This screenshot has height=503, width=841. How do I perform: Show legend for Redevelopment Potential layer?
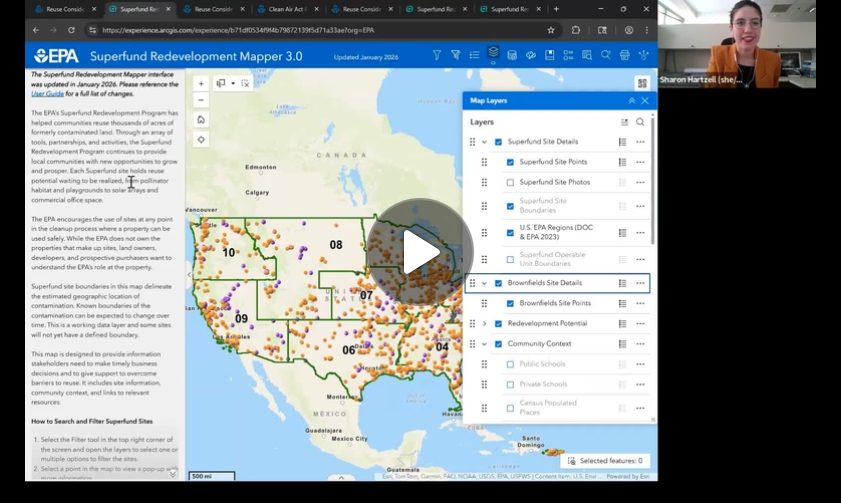(x=622, y=324)
